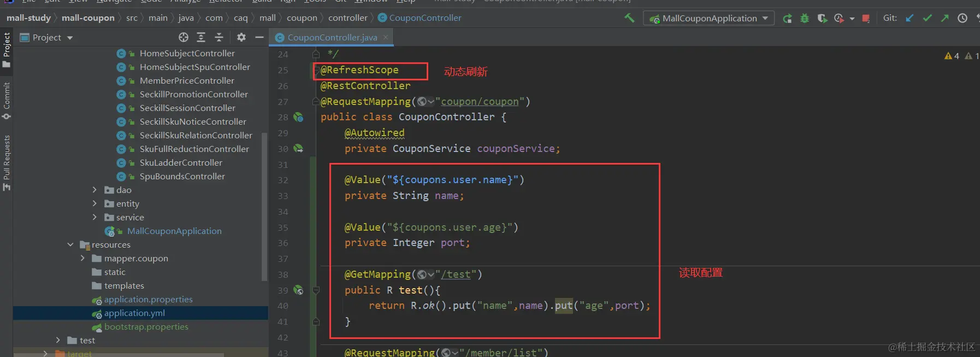This screenshot has height=357, width=980.
Task: Select HomeSubjectSpuController file
Action: click(194, 67)
